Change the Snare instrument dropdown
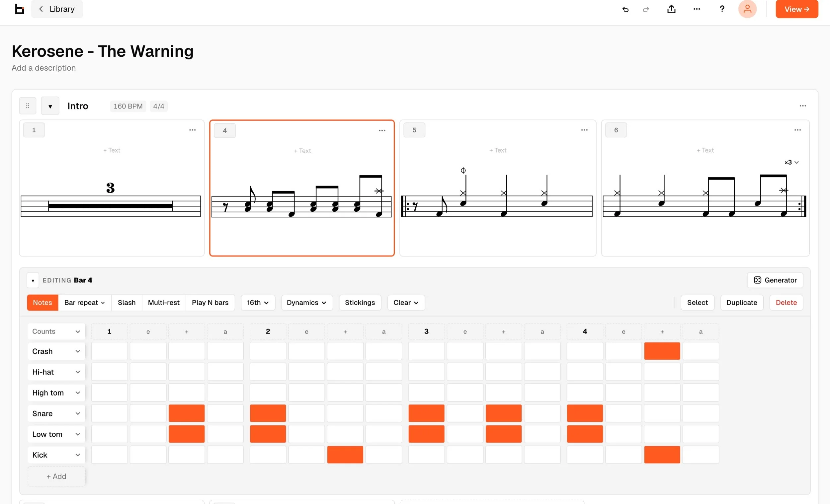Image resolution: width=830 pixels, height=504 pixels. 56,414
